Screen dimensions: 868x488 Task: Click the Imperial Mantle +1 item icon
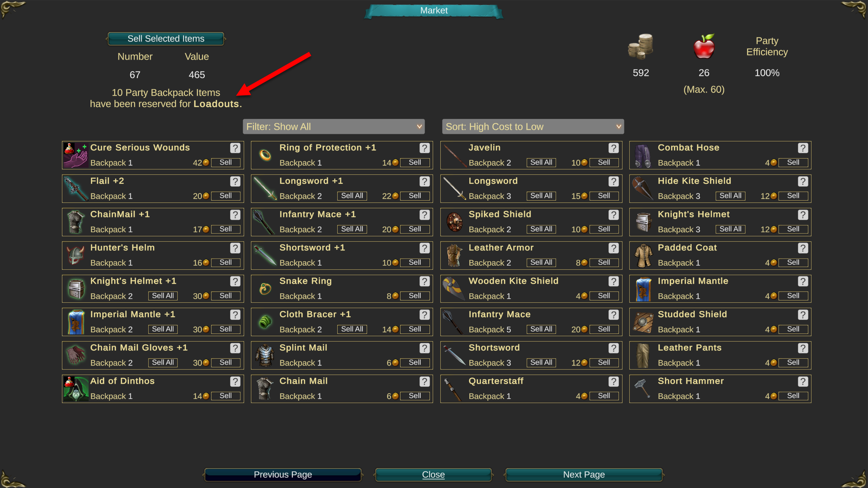point(75,322)
